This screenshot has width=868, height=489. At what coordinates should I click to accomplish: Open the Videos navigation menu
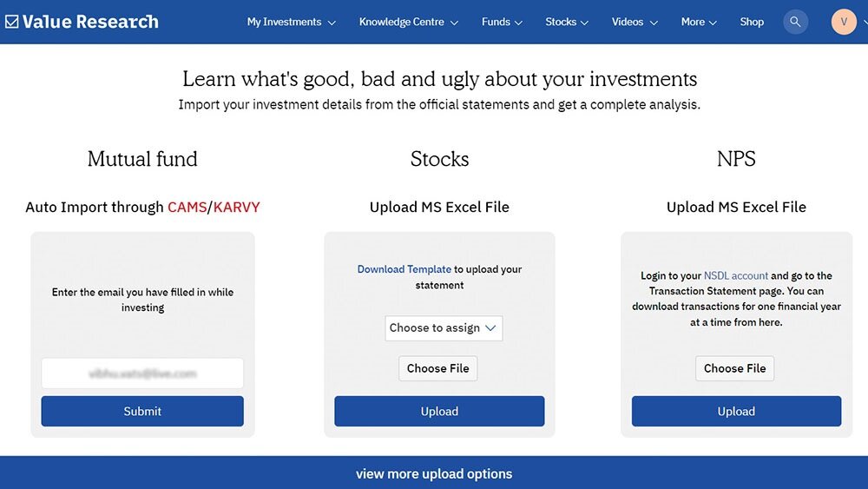coord(633,22)
